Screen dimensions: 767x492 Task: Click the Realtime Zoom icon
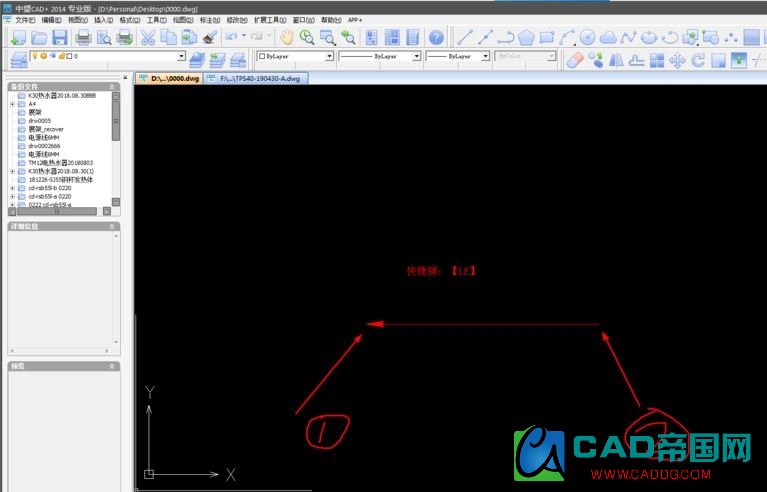[x=307, y=37]
